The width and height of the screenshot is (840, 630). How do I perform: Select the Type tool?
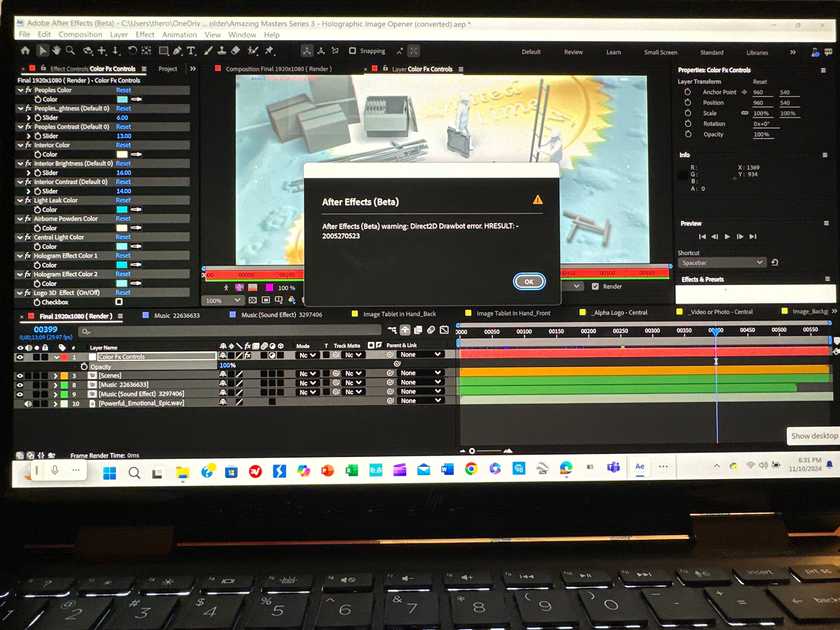(x=191, y=51)
